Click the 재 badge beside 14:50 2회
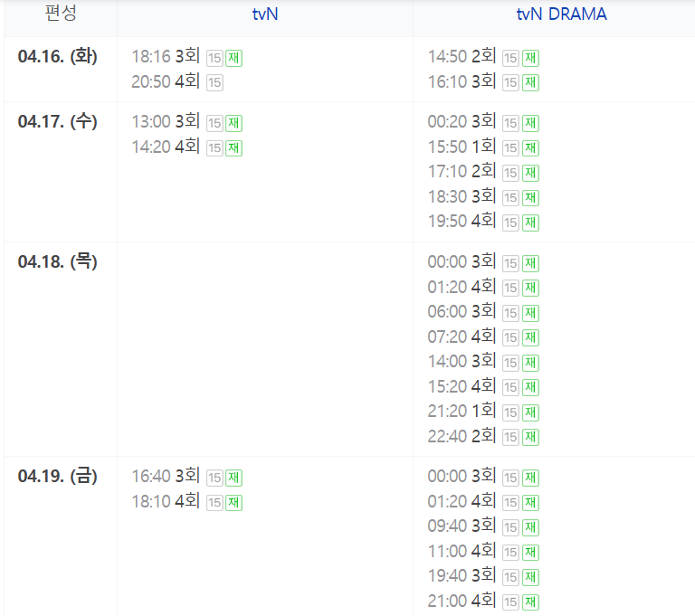The width and height of the screenshot is (695, 616). pos(530,58)
